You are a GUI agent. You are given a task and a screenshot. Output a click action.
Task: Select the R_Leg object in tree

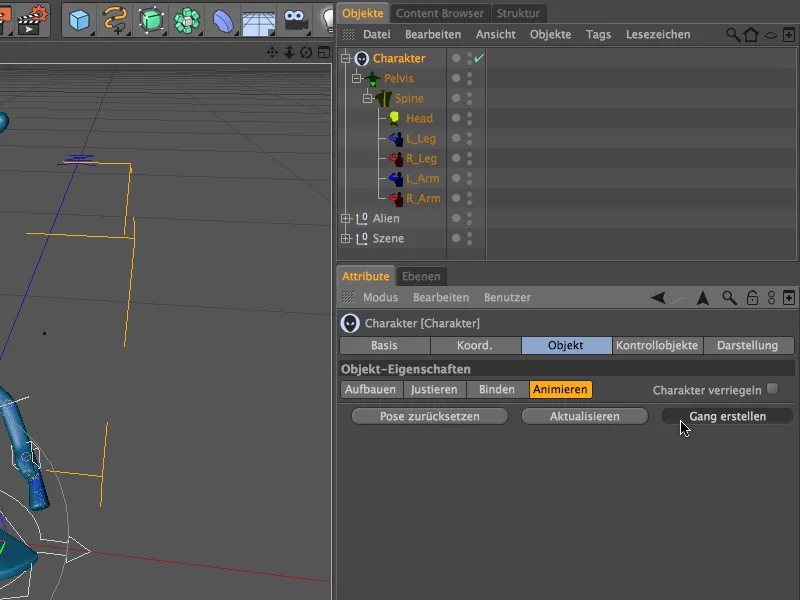point(421,159)
